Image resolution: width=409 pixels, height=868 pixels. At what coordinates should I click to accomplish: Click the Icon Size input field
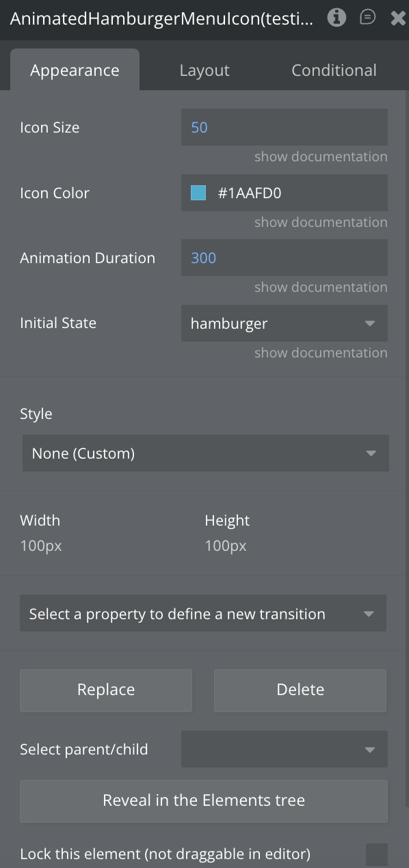pos(285,127)
